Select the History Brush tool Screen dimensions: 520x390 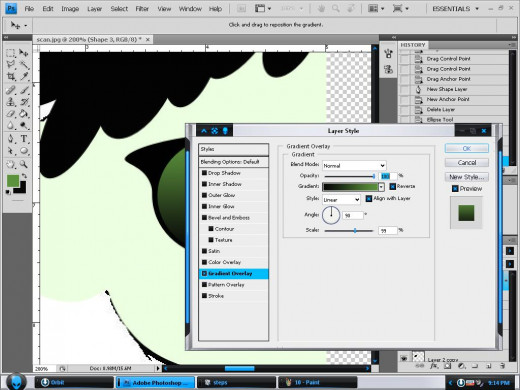(23, 102)
